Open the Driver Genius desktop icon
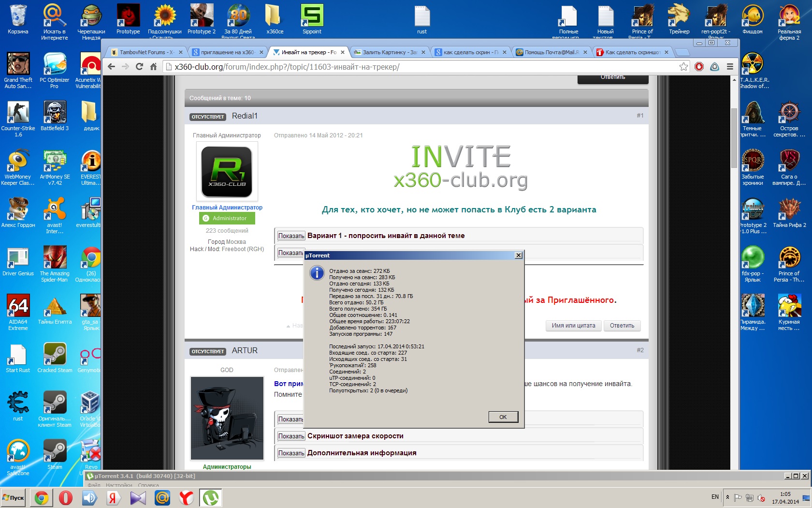This screenshot has width=812, height=508. (x=18, y=261)
